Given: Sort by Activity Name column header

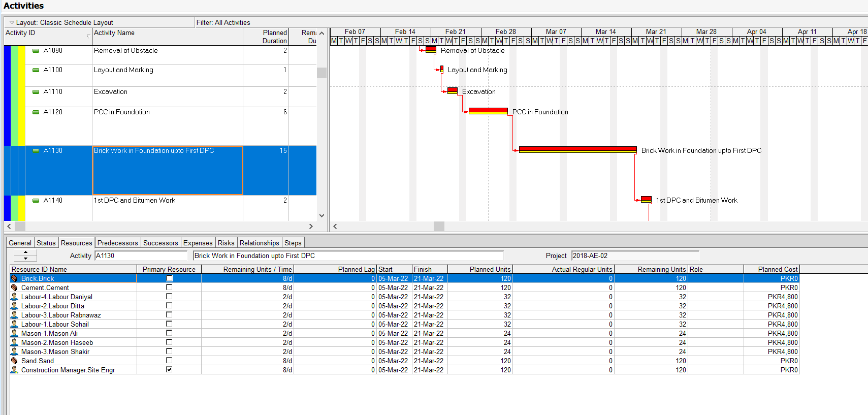Looking at the screenshot, I should click(x=168, y=37).
